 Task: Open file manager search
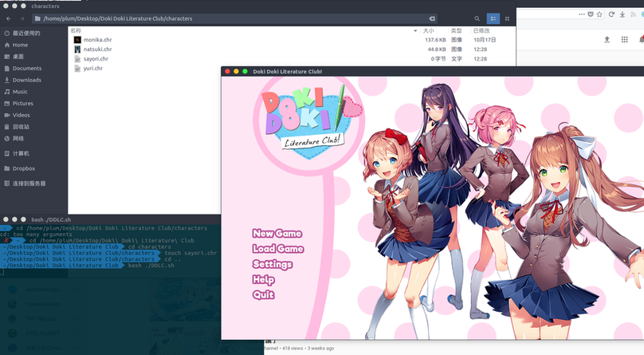tap(477, 18)
